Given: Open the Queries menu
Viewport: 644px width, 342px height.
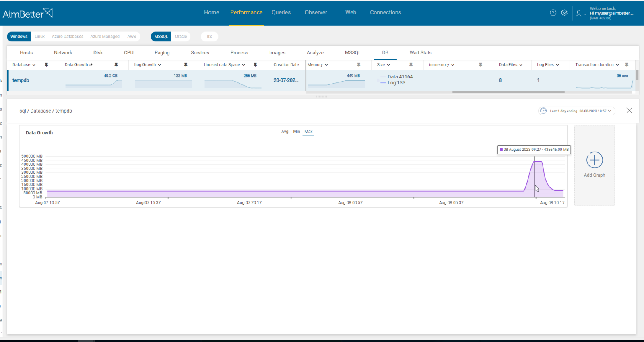Looking at the screenshot, I should [x=281, y=12].
